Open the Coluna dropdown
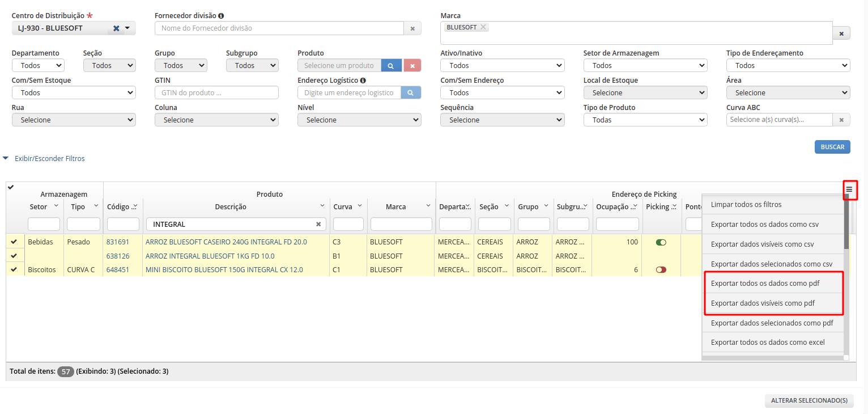This screenshot has height=414, width=868. pos(216,120)
